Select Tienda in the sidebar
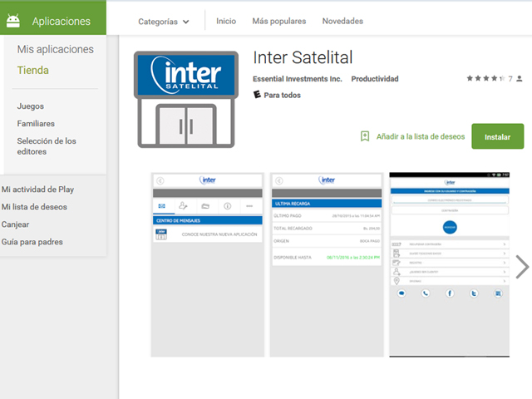Viewport: 532px width, 399px height. (x=33, y=70)
